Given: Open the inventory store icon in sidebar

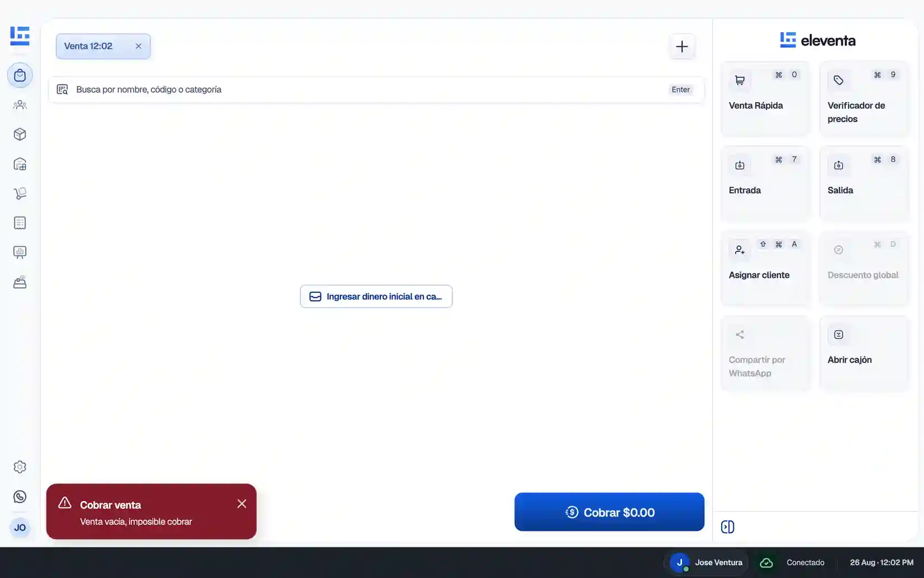Looking at the screenshot, I should pos(20,164).
